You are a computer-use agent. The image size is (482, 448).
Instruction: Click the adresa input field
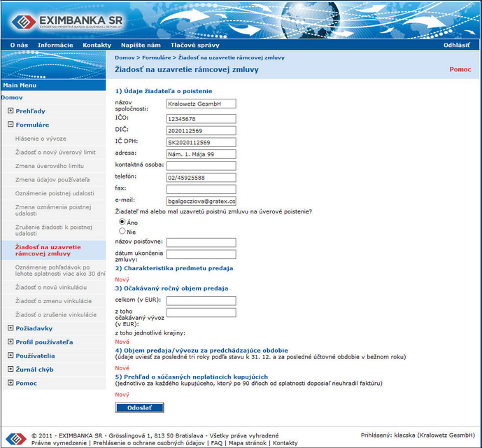tap(201, 154)
